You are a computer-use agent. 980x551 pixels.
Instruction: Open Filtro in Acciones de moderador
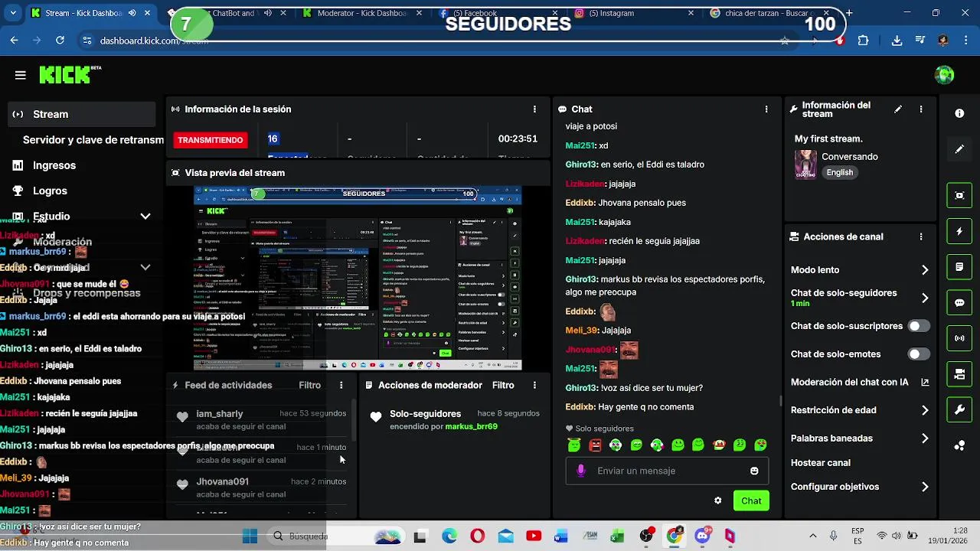pyautogui.click(x=503, y=386)
